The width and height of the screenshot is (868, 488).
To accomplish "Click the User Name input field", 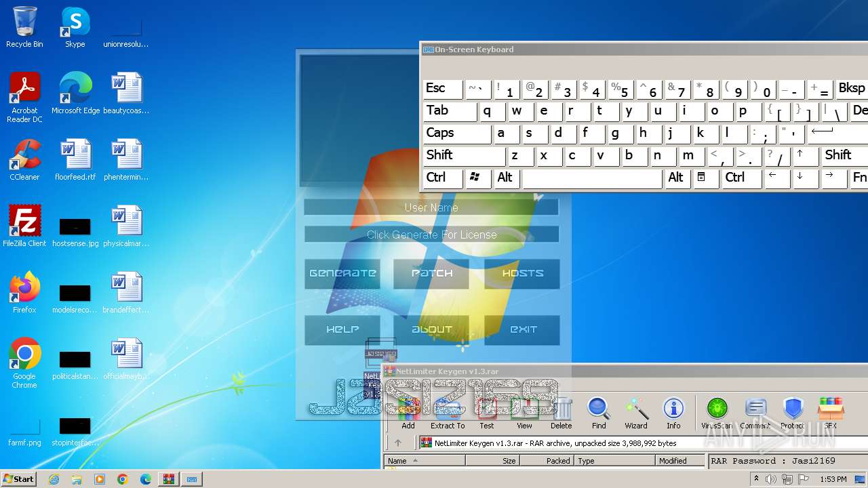I will tap(431, 207).
